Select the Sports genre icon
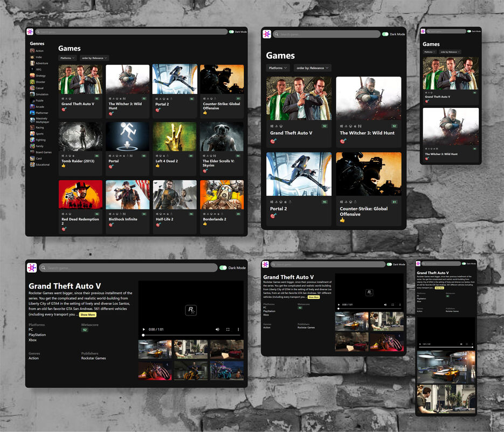Screen dimensions: 504x432 pos(32,134)
